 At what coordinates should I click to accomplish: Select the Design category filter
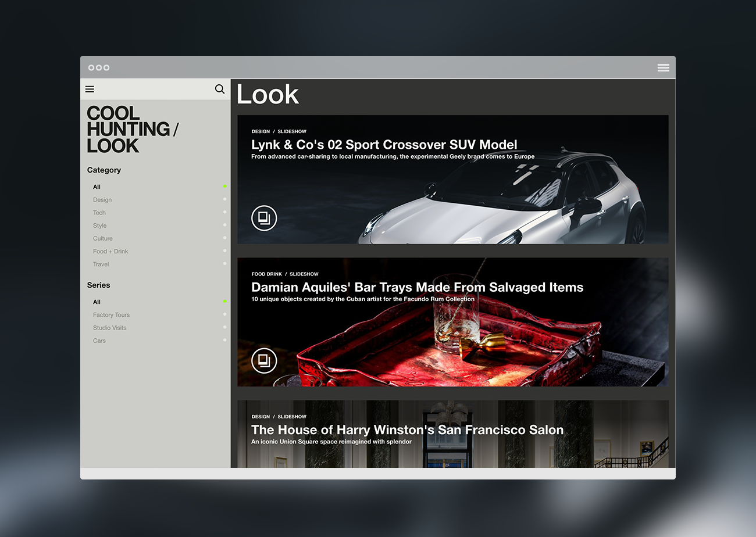pos(102,200)
